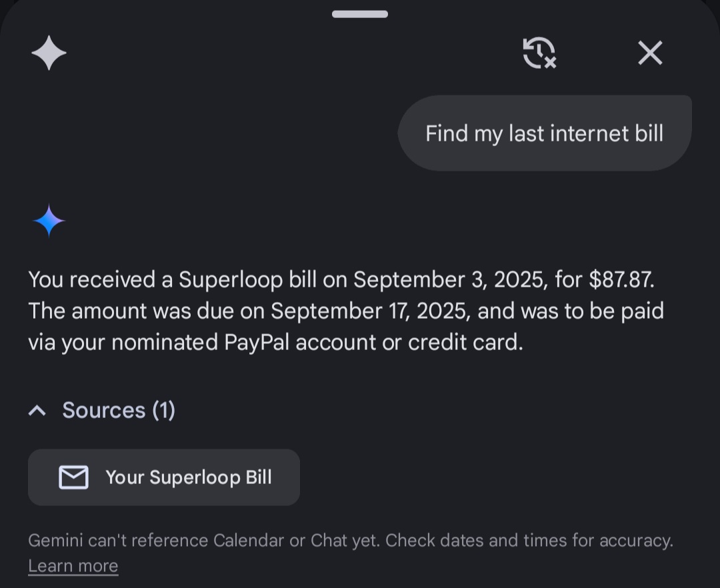Tap the phrase 'The amount was due'
The width and height of the screenshot is (720, 588).
click(131, 311)
